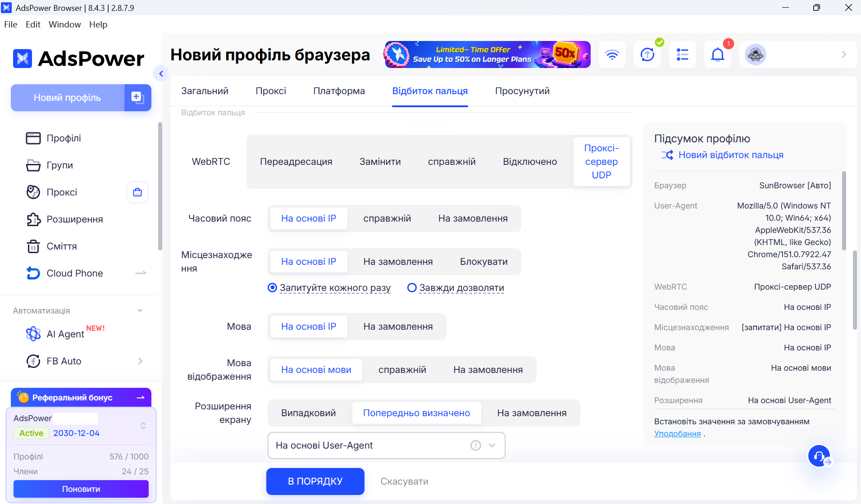Click the profile summary scrollbar

tap(843, 210)
